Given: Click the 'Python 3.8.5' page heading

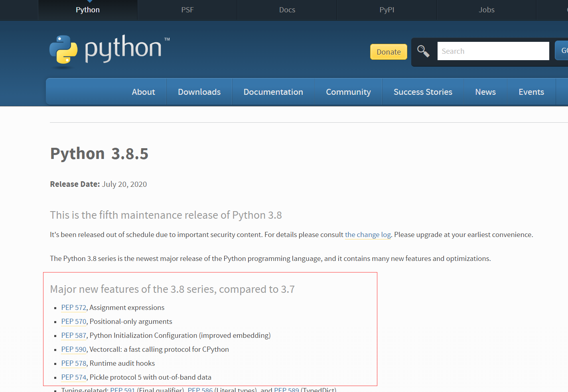Looking at the screenshot, I should pyautogui.click(x=99, y=154).
